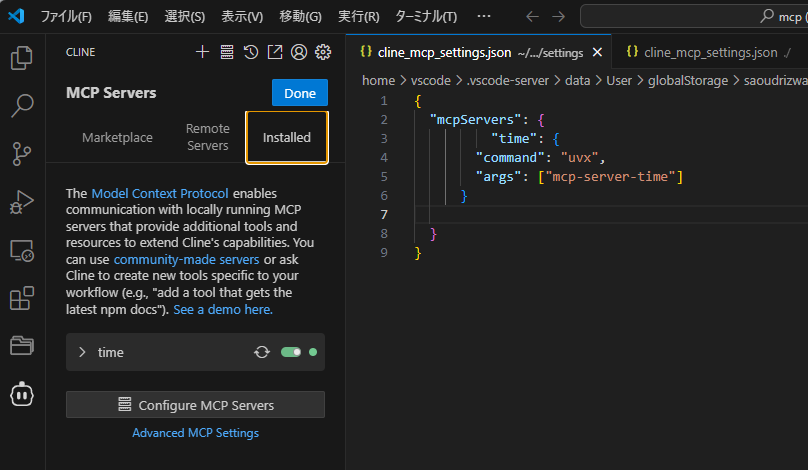Click the "uvx" string value
This screenshot has height=470, width=808.
pyautogui.click(x=579, y=157)
